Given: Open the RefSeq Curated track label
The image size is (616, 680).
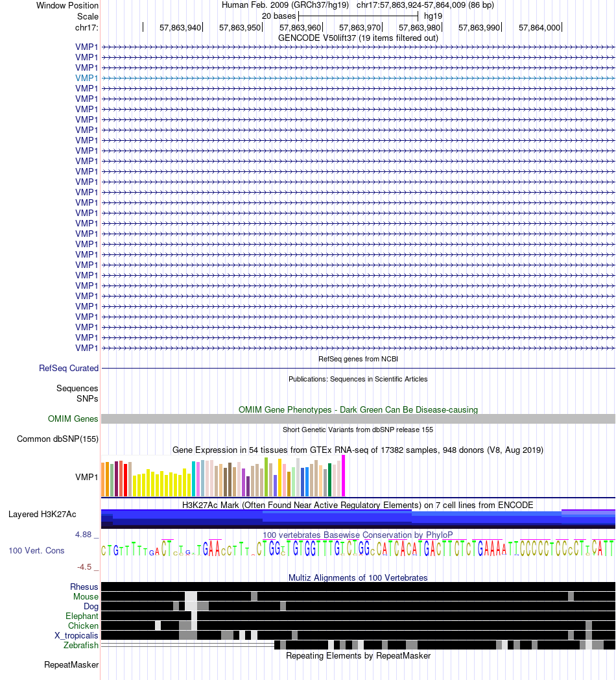Looking at the screenshot, I should point(69,368).
